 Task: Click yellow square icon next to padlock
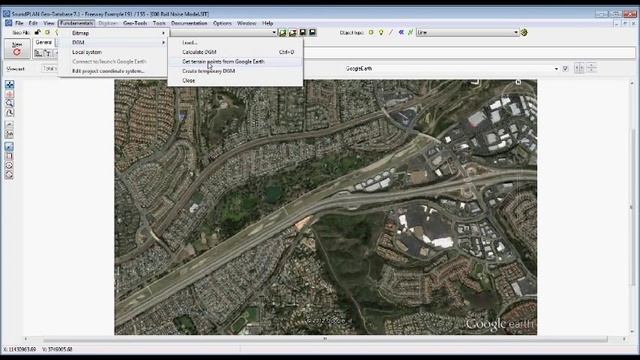(x=47, y=32)
